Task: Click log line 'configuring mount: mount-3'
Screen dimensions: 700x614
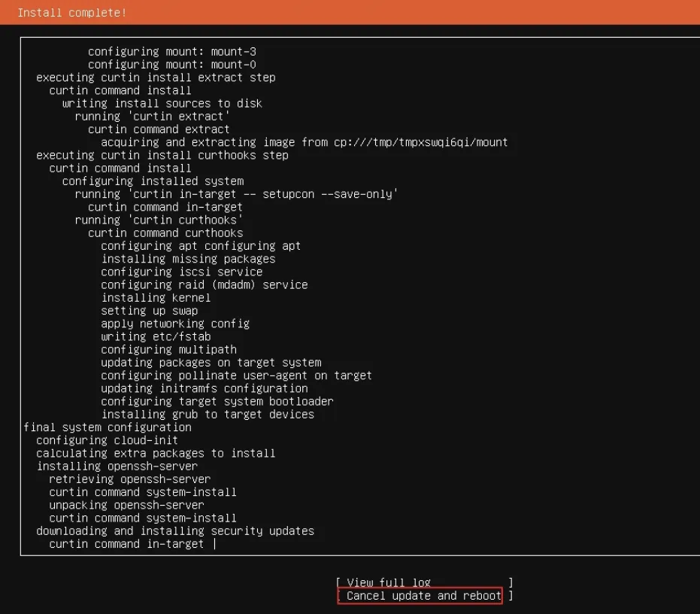Action: point(172,51)
